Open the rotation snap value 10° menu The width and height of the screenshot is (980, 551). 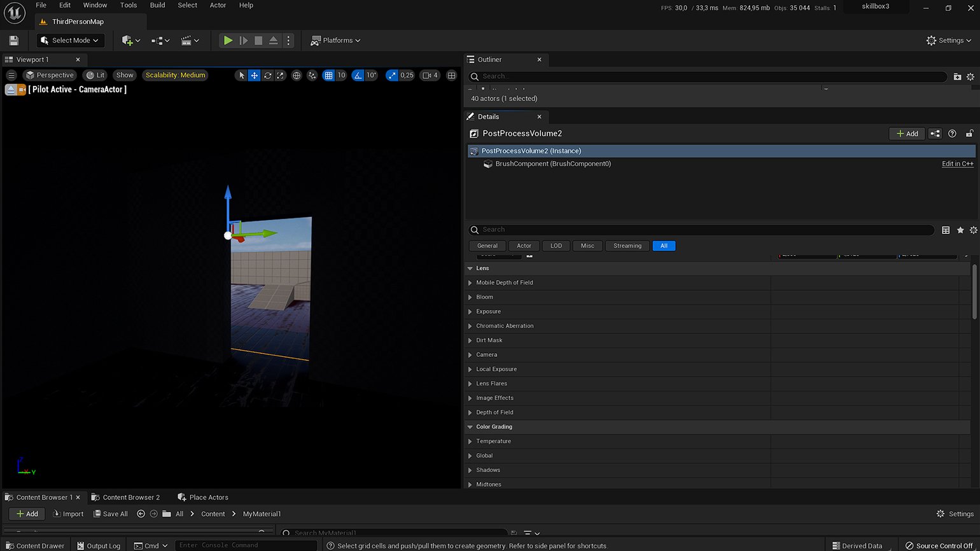coord(372,75)
